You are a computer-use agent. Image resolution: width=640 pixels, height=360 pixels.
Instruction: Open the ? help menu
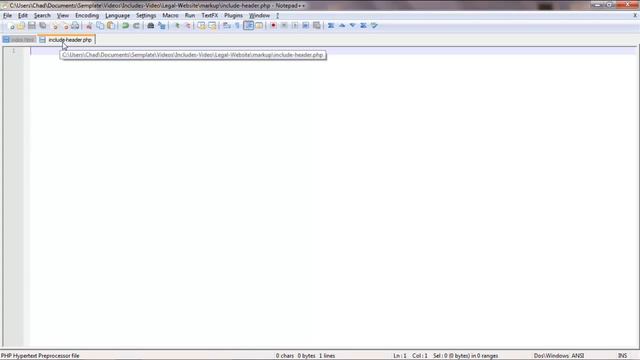click(278, 16)
